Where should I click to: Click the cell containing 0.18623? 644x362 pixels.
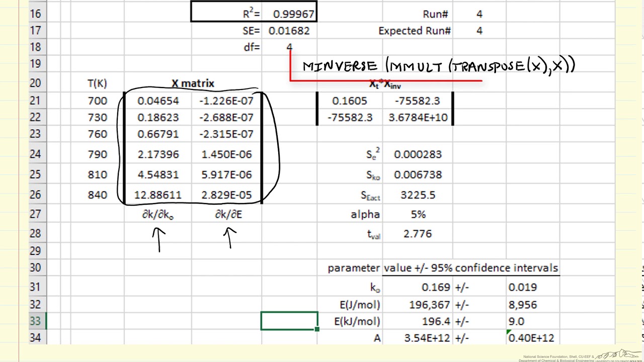coord(158,117)
